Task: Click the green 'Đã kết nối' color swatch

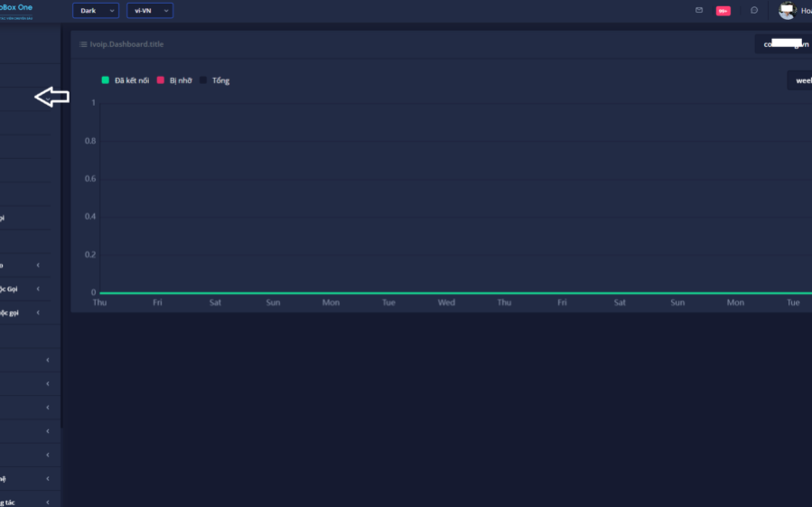Action: point(106,80)
